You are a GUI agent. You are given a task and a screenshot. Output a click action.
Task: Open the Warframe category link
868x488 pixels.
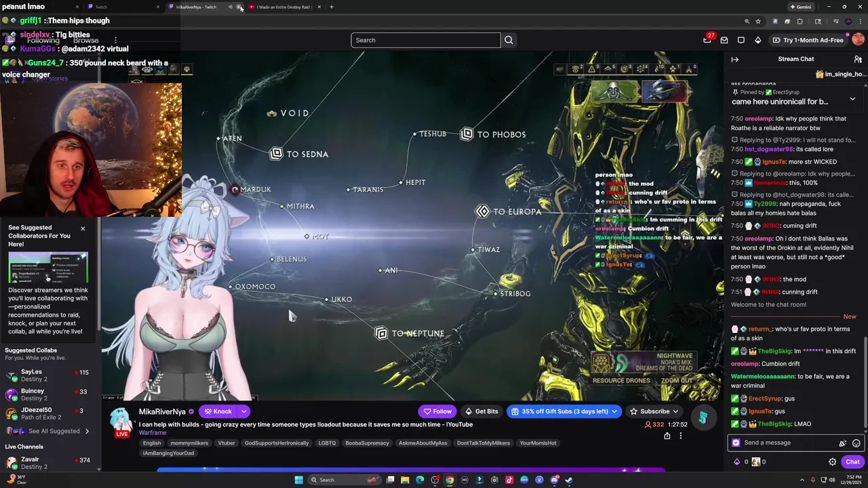coord(153,432)
